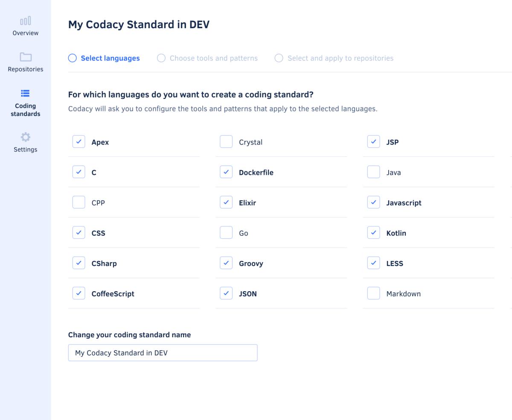Enable the Crystal language
512x420 pixels.
pos(226,141)
